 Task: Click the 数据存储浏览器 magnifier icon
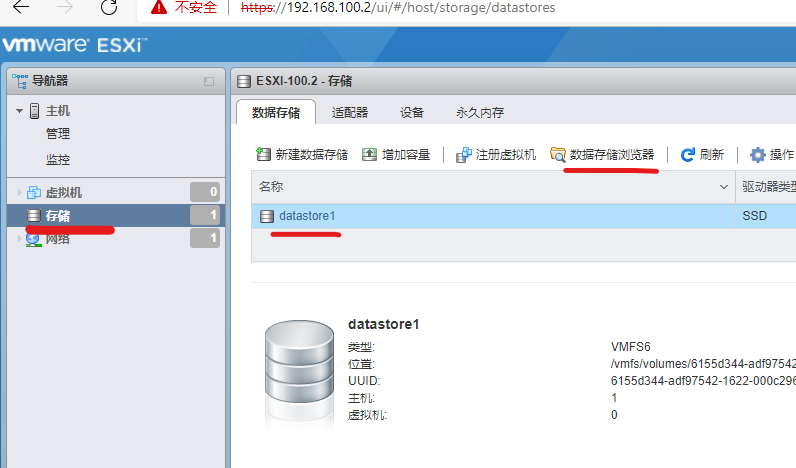(x=557, y=154)
